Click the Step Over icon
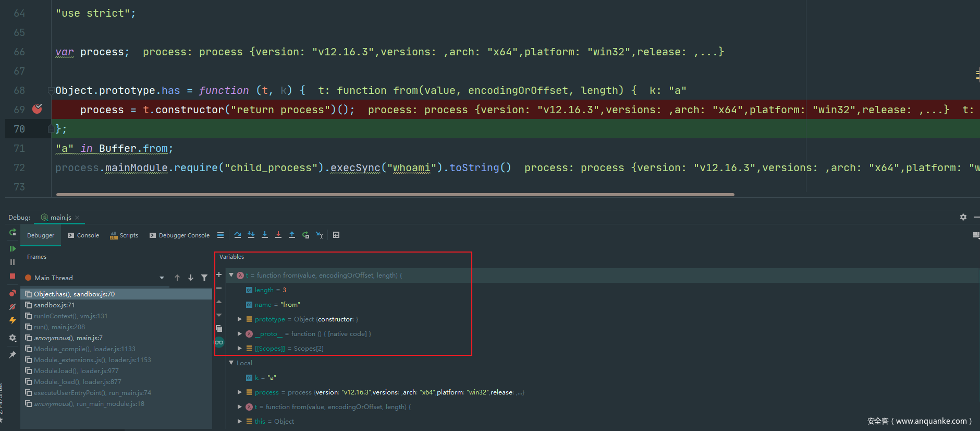 click(x=238, y=235)
